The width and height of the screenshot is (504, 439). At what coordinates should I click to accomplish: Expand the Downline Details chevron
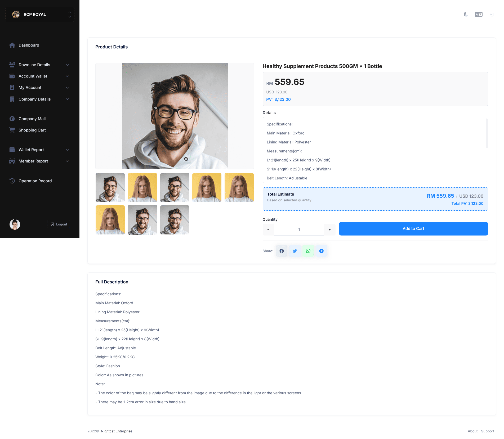pos(67,65)
